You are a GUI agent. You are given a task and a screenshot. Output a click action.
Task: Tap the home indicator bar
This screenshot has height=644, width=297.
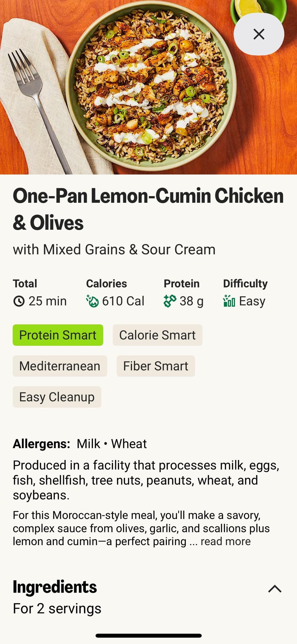(148, 635)
